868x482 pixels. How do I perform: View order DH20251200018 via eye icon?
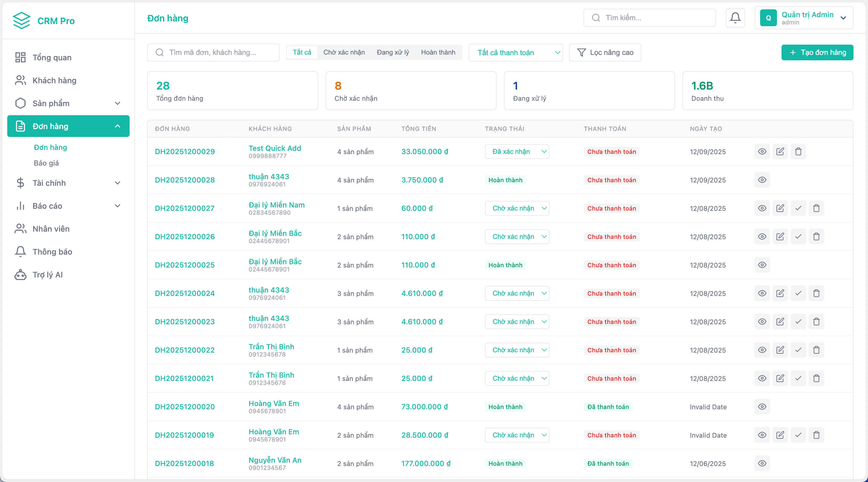762,463
